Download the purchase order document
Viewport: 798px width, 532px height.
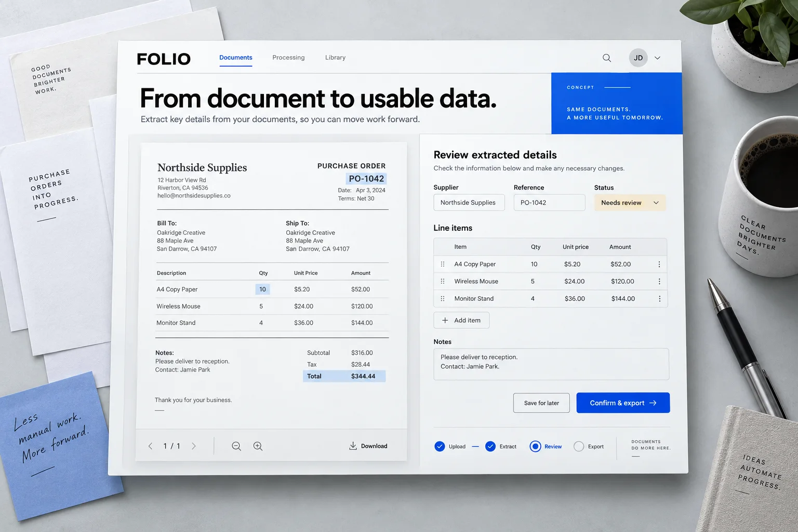click(x=368, y=446)
